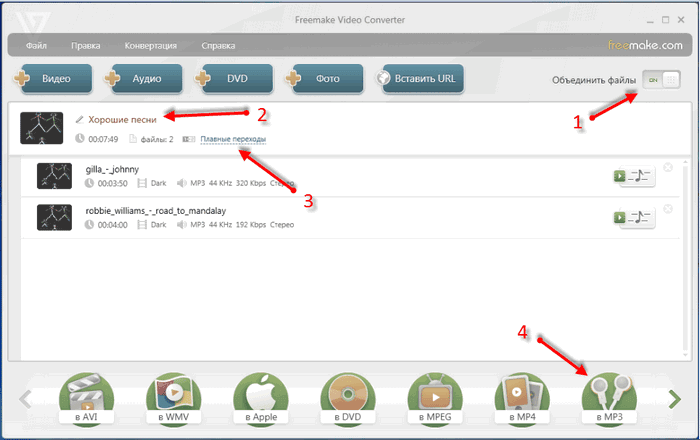Open audio editor for robbie_williams track
Screen dimensions: 700x440
pos(635,218)
